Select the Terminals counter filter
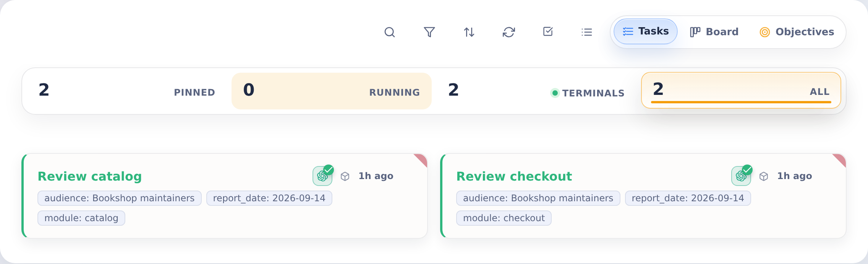 tap(536, 91)
